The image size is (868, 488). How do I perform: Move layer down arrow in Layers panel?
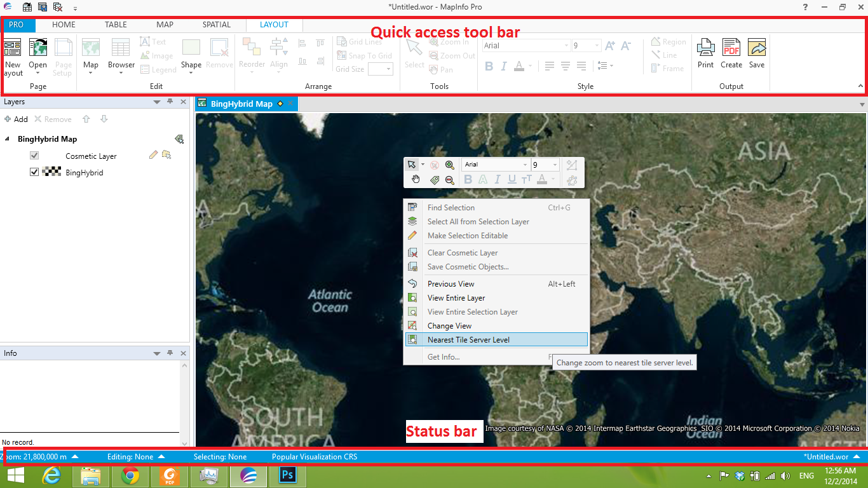coord(104,119)
